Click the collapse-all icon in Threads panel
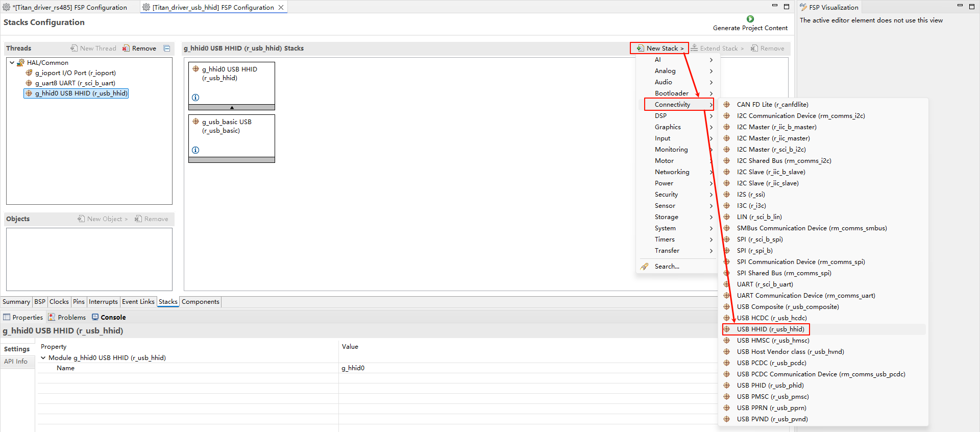This screenshot has width=980, height=432. coord(166,49)
